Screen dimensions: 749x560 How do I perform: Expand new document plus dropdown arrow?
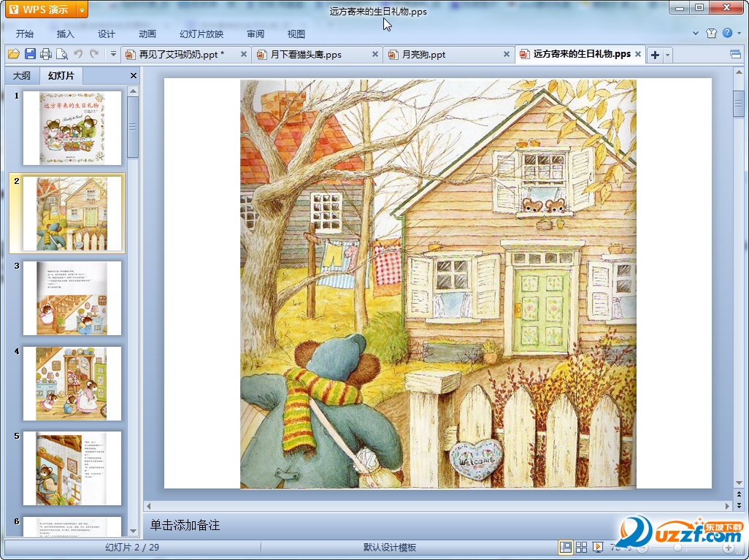pos(668,55)
